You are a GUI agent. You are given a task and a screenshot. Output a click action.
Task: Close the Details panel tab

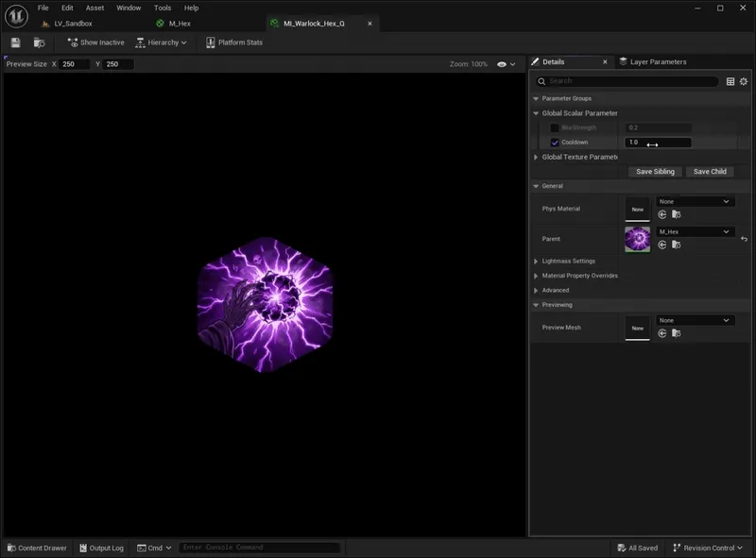605,61
